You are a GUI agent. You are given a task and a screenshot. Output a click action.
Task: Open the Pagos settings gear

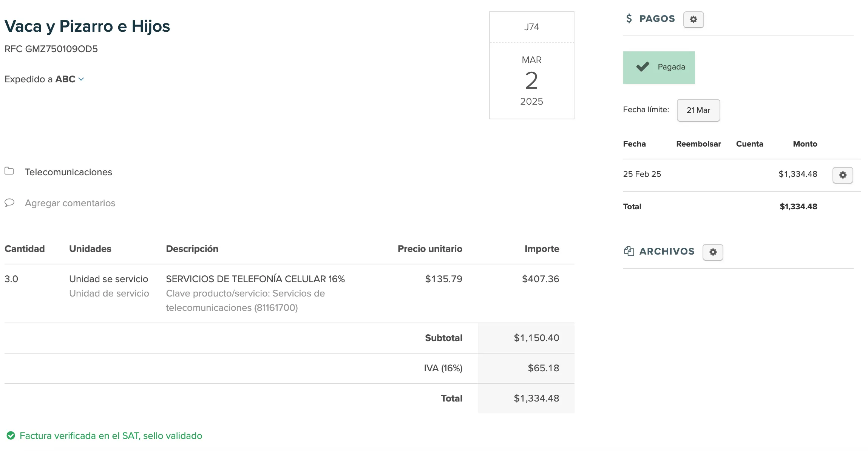click(693, 19)
